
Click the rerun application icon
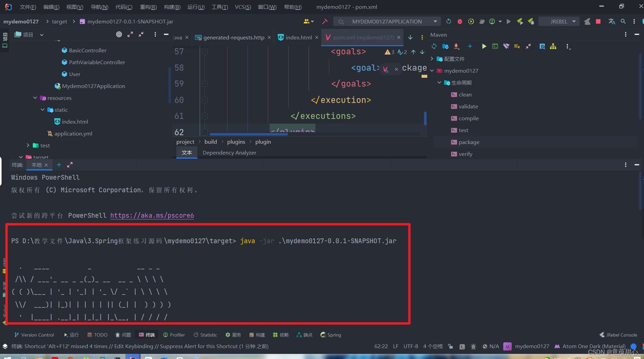(449, 22)
